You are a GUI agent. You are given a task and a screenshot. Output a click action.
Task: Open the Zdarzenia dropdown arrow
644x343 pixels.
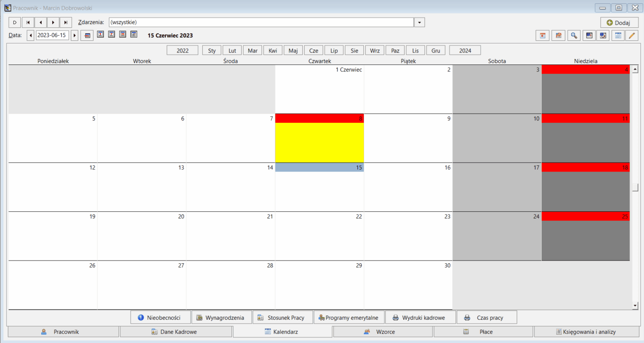tap(419, 22)
